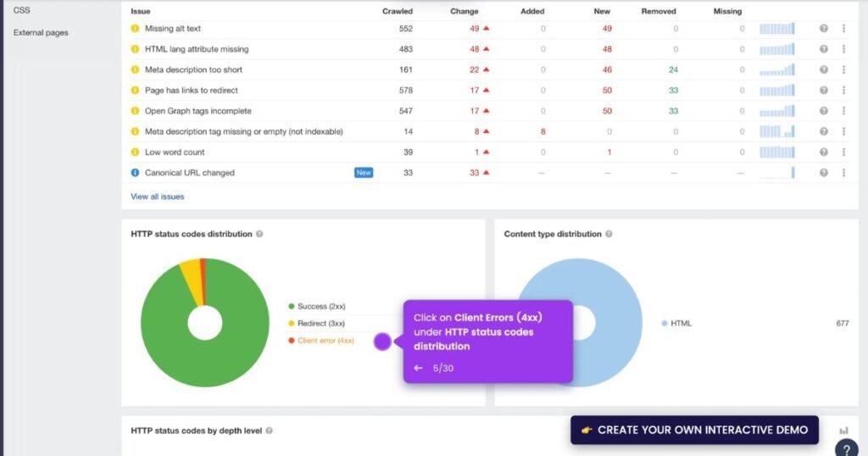Viewport: 868px width, 456px height.
Task: Select External pages in the sidebar
Action: [41, 33]
